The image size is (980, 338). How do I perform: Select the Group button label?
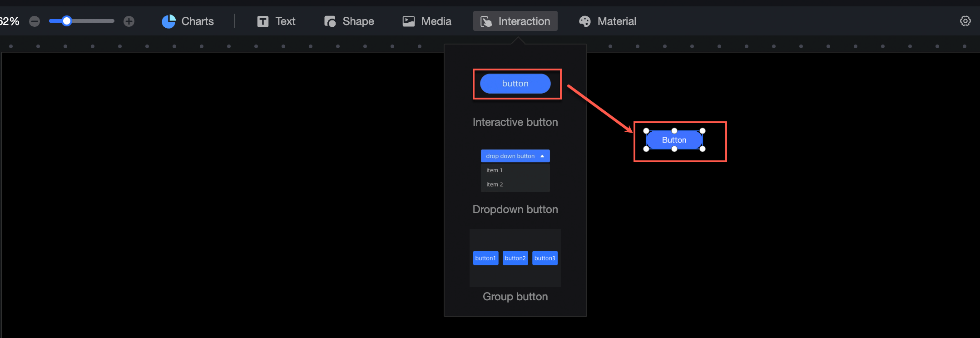[515, 297]
